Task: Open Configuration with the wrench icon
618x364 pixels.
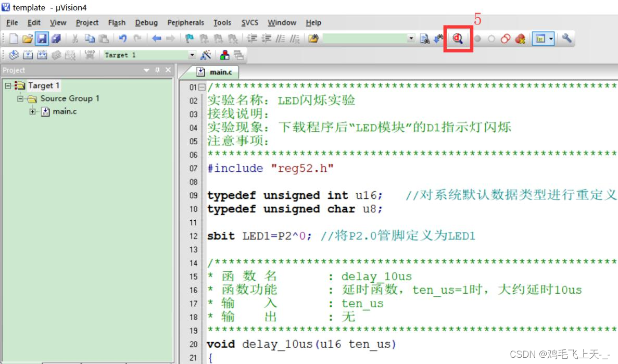Action: pyautogui.click(x=567, y=38)
